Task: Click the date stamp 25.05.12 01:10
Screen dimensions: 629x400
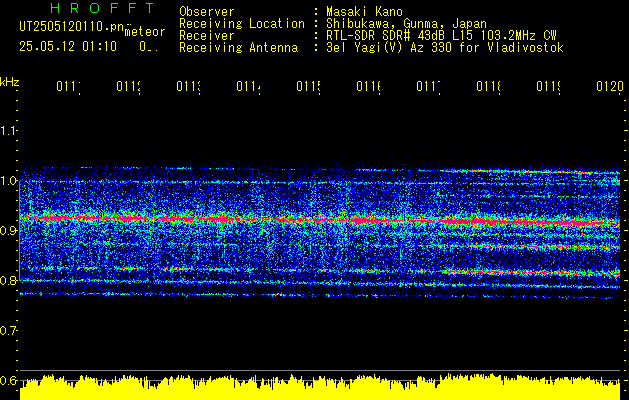Action: click(x=68, y=47)
